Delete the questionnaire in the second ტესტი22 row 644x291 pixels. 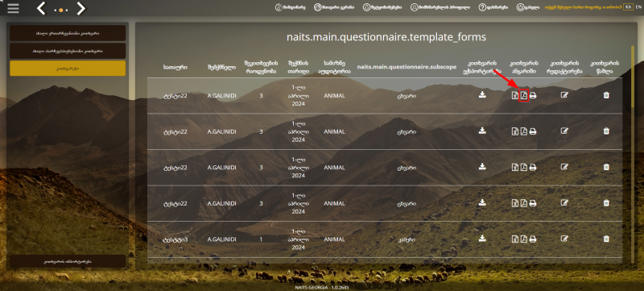tap(606, 131)
